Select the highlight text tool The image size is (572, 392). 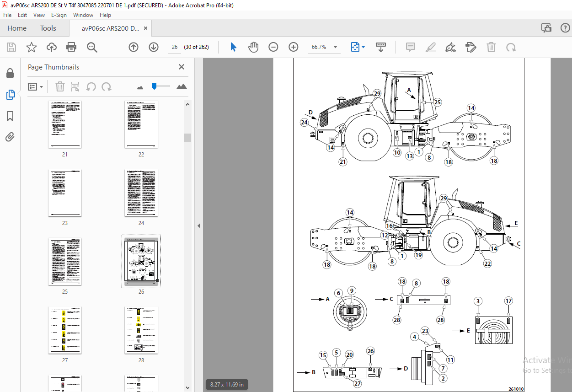click(x=430, y=47)
